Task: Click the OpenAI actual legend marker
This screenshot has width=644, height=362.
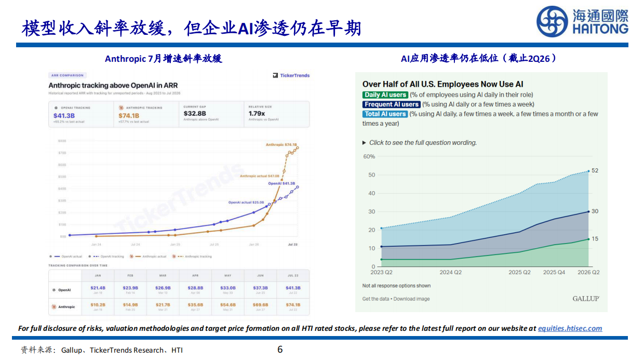Action: (54, 256)
